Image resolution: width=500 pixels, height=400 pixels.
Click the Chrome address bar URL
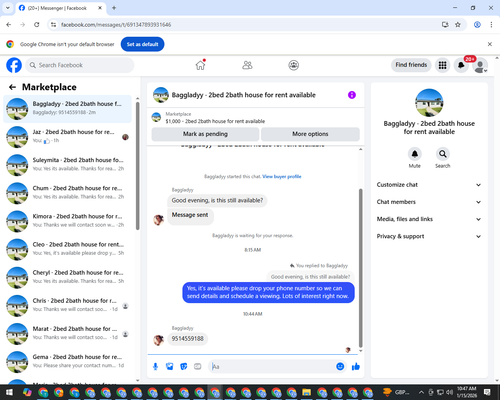coord(116,25)
